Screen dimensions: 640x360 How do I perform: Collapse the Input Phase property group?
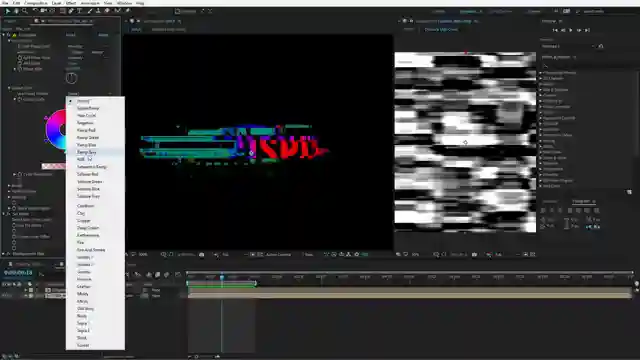(x=9, y=41)
